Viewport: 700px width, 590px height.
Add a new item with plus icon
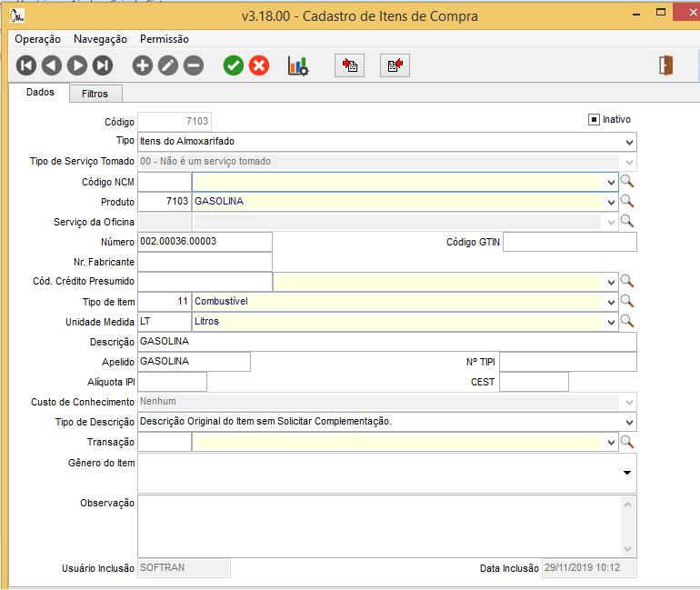143,65
